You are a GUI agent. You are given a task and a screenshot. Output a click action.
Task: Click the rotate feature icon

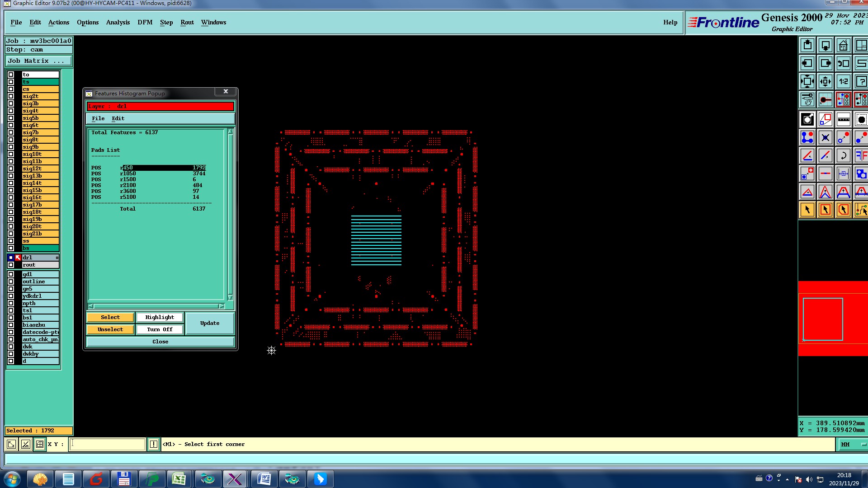[843, 155]
